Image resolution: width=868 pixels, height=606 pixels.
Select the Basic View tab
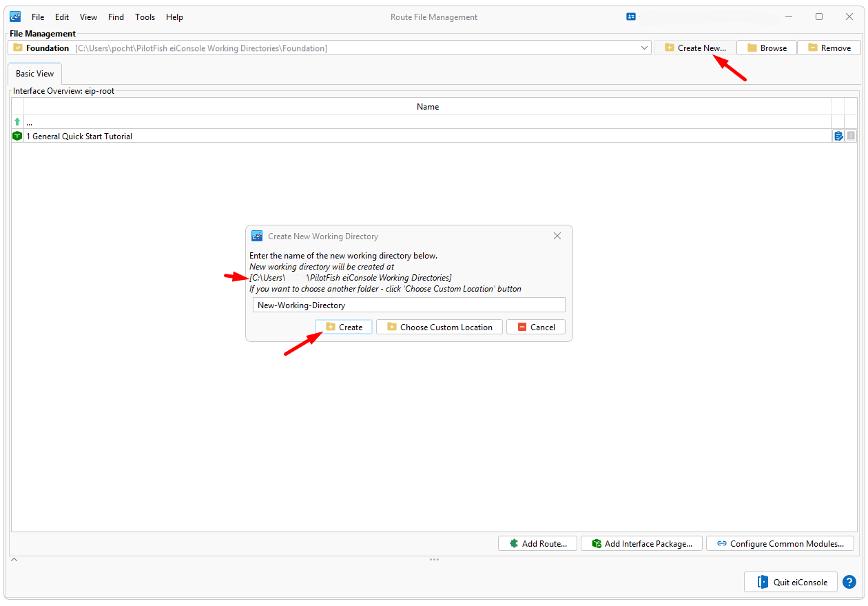click(x=35, y=74)
